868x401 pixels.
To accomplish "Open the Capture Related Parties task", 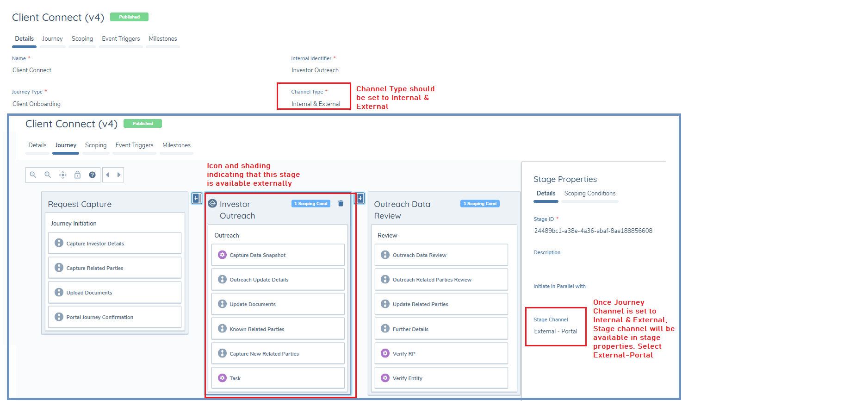I will [115, 268].
